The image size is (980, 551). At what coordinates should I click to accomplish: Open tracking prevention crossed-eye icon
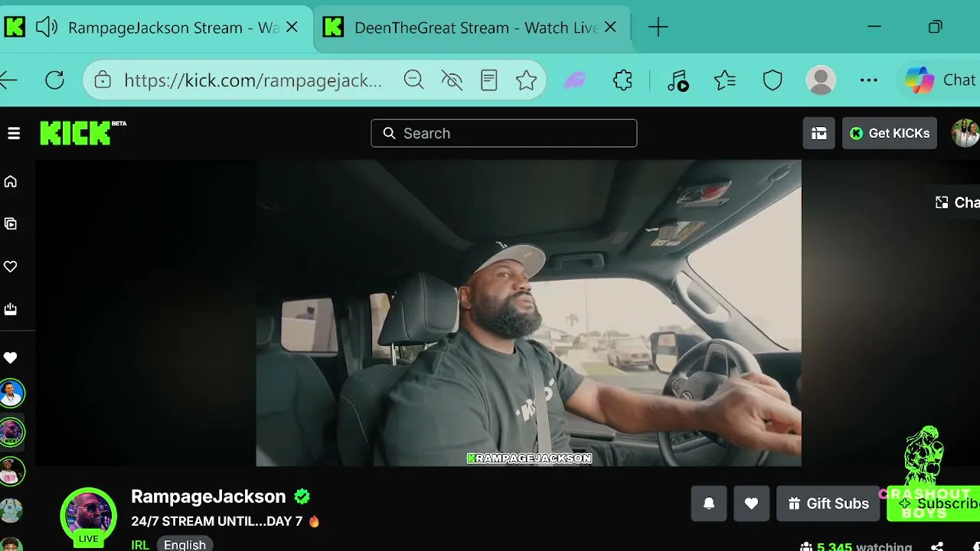click(452, 80)
